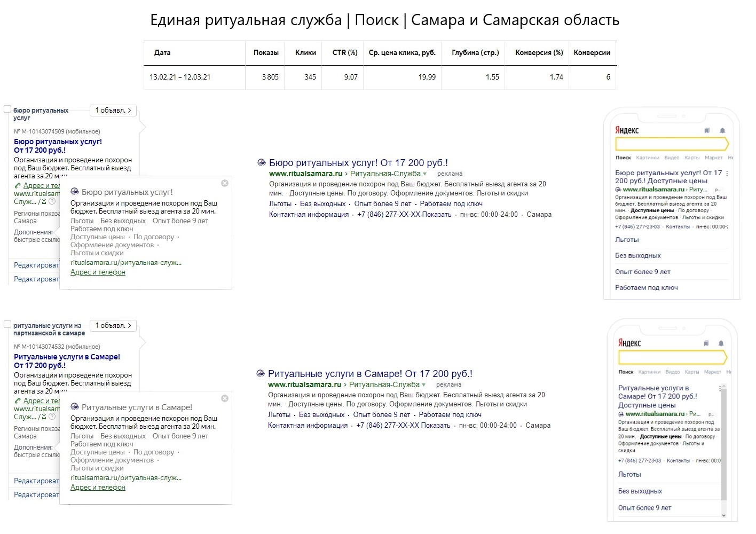Screen dimensions: 756x534
Task: Click help question mark in 'бюро ритуальных услуг' group
Action: point(52,201)
